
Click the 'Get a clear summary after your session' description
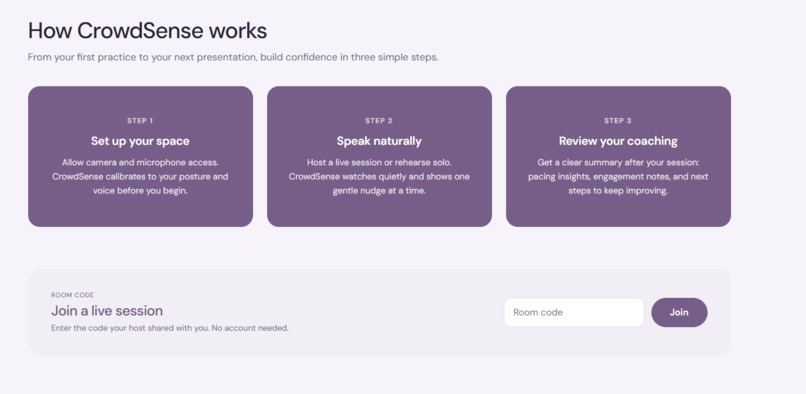pyautogui.click(x=618, y=163)
